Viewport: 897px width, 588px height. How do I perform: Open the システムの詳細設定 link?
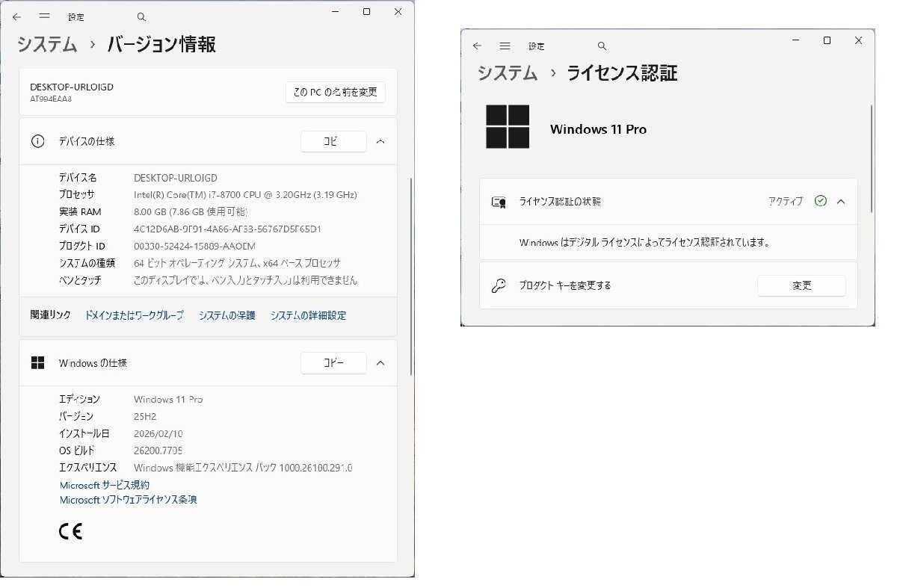point(307,315)
